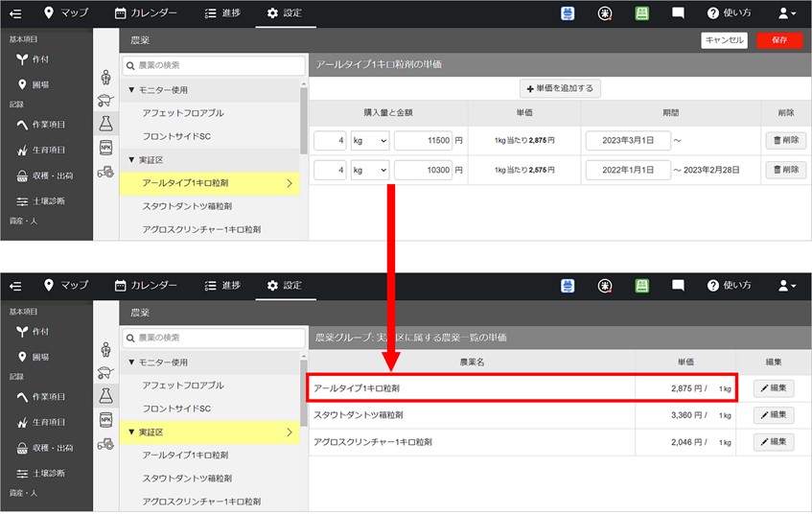Click the tractor machinery icon in the upper screen
Screen dimensions: 812x514
click(x=105, y=173)
